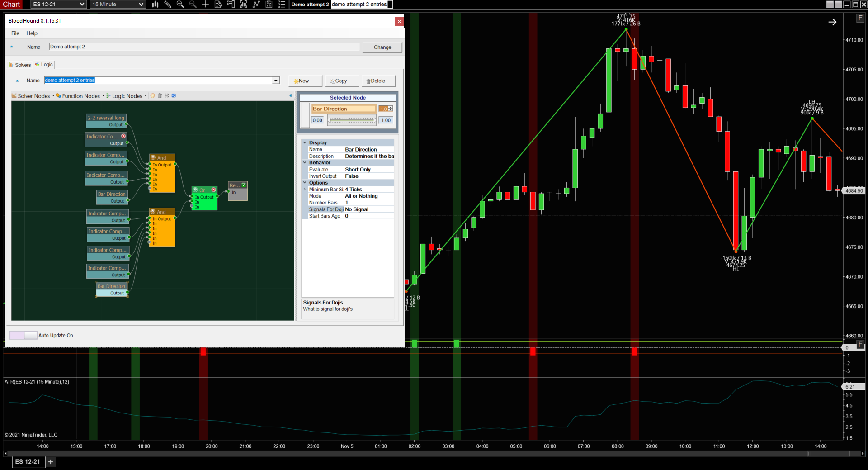868x470 pixels.
Task: Click the Evaluate Short Only value
Action: 369,170
